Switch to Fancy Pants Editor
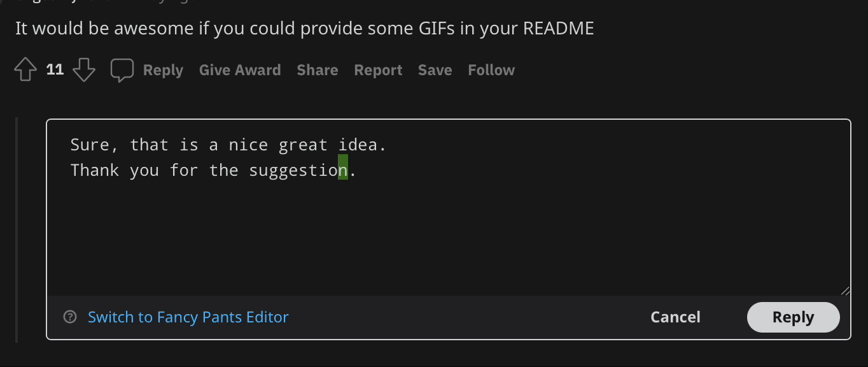Image resolution: width=868 pixels, height=367 pixels. point(188,317)
